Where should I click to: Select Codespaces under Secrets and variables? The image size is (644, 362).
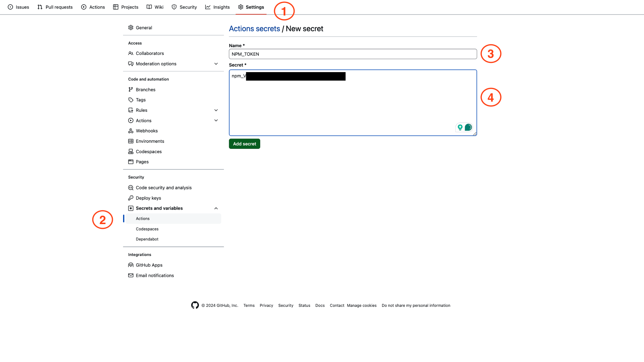tap(147, 228)
